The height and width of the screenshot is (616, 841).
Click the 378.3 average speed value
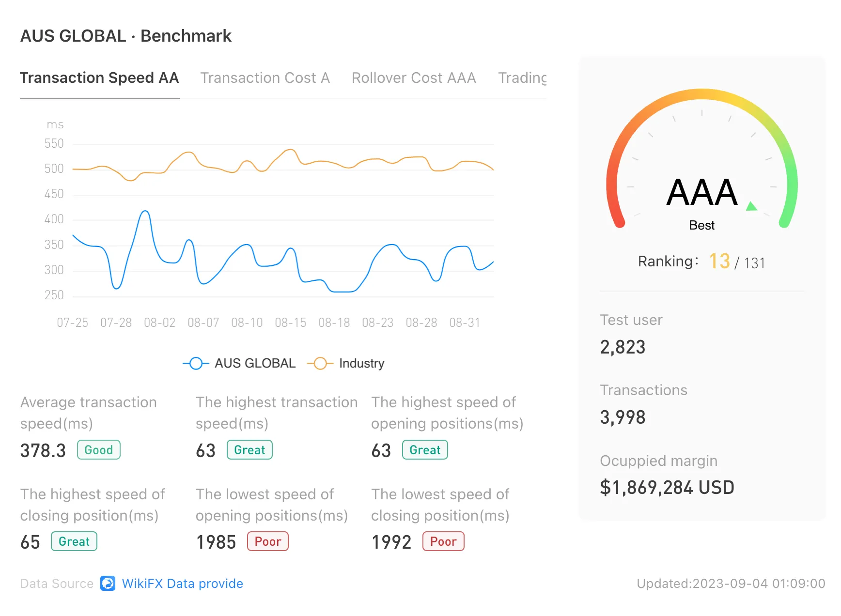coord(43,450)
